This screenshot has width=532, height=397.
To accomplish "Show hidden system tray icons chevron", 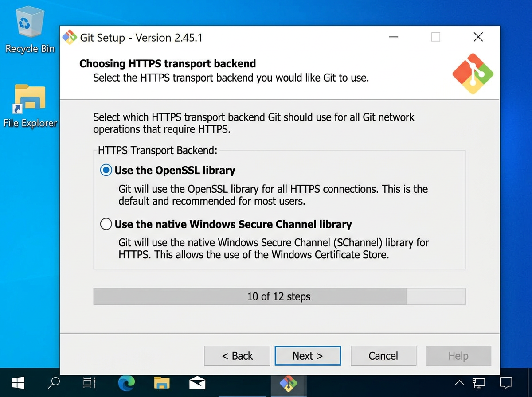I will pos(460,382).
